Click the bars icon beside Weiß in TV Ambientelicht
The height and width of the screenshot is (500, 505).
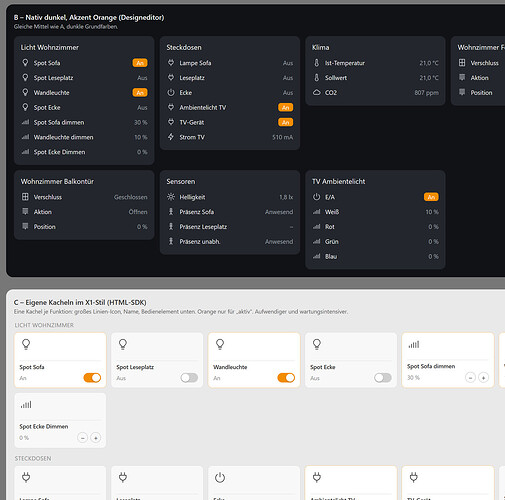tap(316, 212)
